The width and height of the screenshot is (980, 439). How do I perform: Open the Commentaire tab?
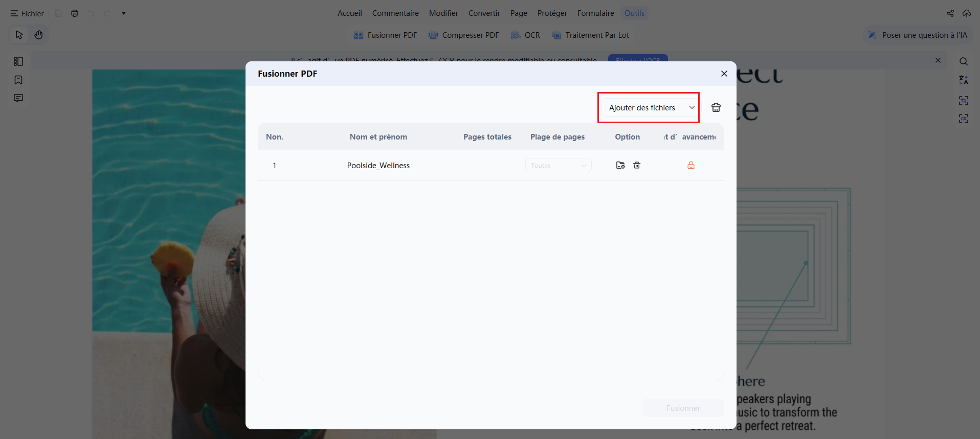click(x=395, y=13)
